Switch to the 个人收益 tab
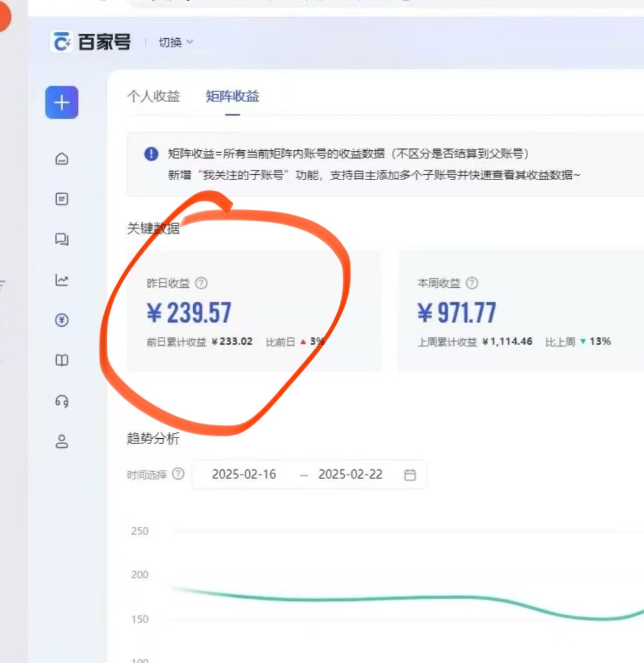644x663 pixels. click(154, 97)
